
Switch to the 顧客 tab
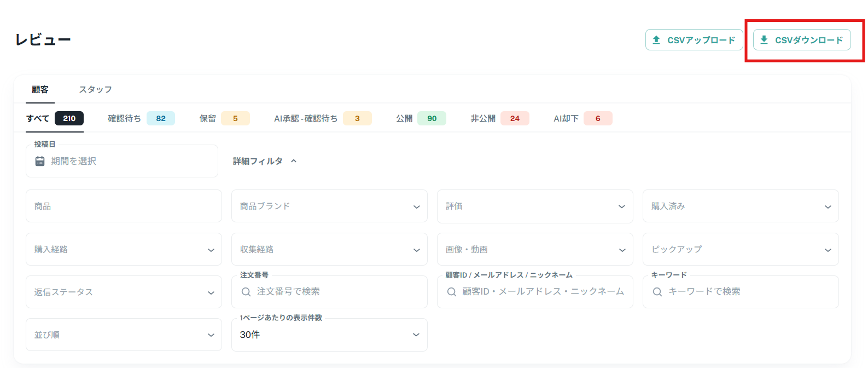[40, 89]
